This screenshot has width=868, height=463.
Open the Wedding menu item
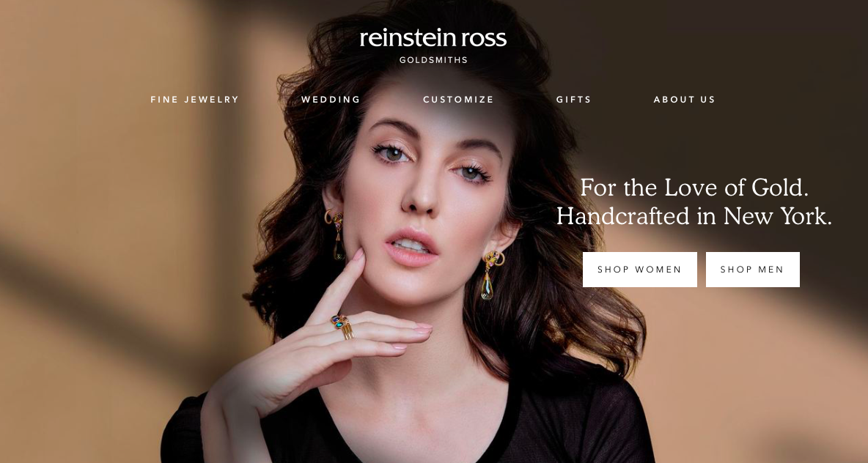(x=331, y=100)
